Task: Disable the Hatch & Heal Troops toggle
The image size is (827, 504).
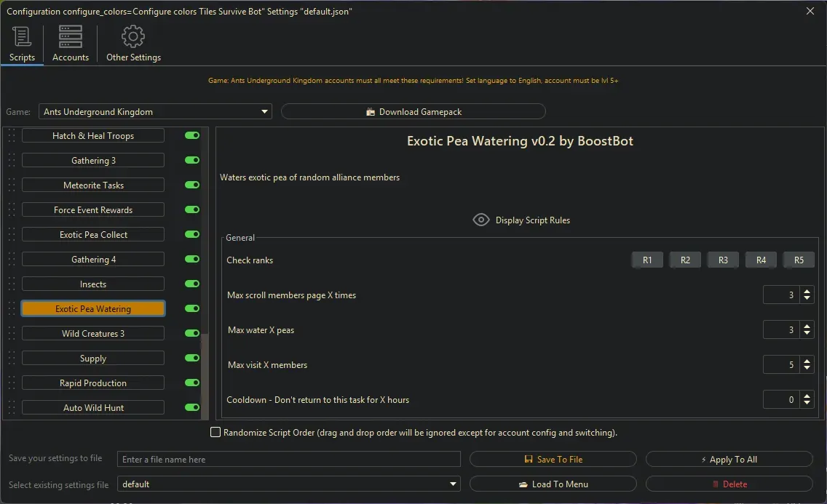Action: tap(192, 136)
